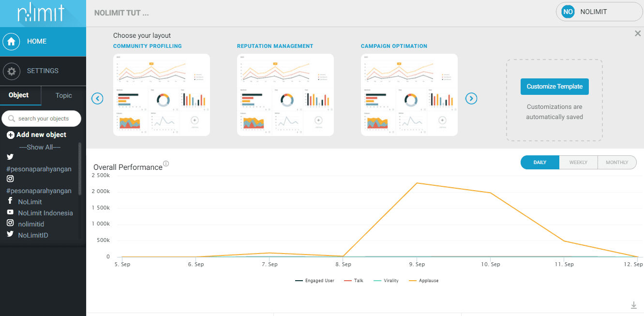Switch chart to Weekly view
The height and width of the screenshot is (316, 644).
pos(578,163)
